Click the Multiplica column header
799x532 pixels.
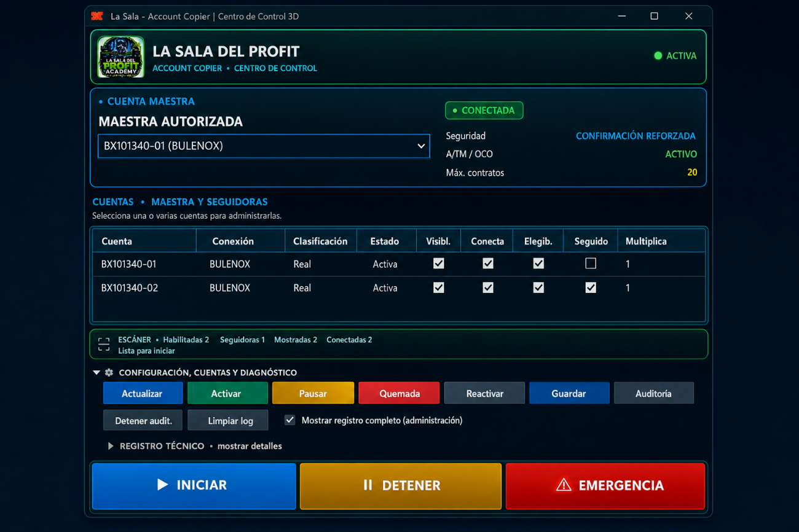point(646,241)
